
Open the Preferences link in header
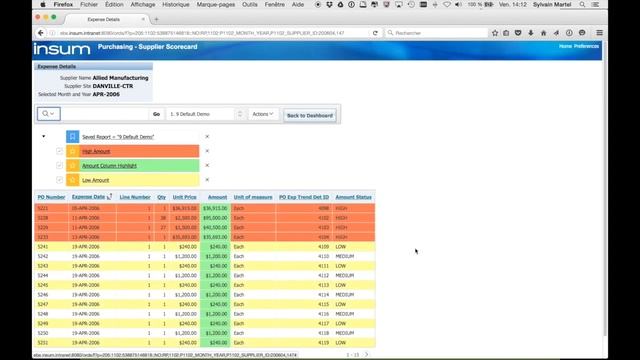(x=586, y=46)
